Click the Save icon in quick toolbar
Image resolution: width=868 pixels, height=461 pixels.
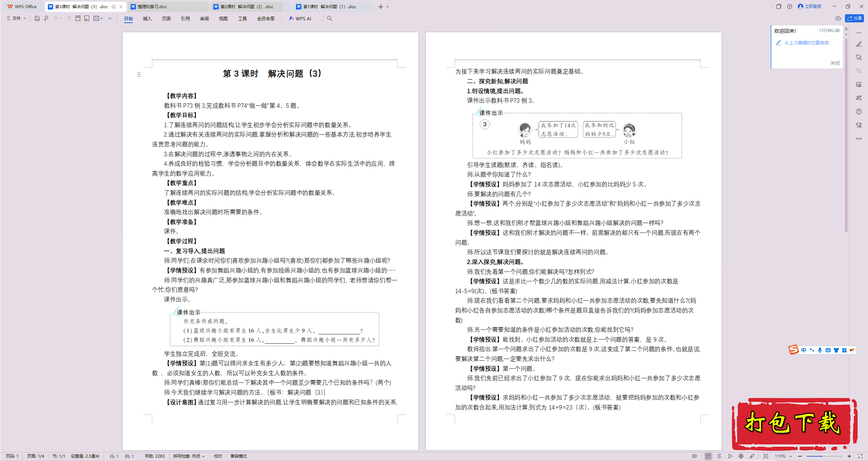pos(37,18)
